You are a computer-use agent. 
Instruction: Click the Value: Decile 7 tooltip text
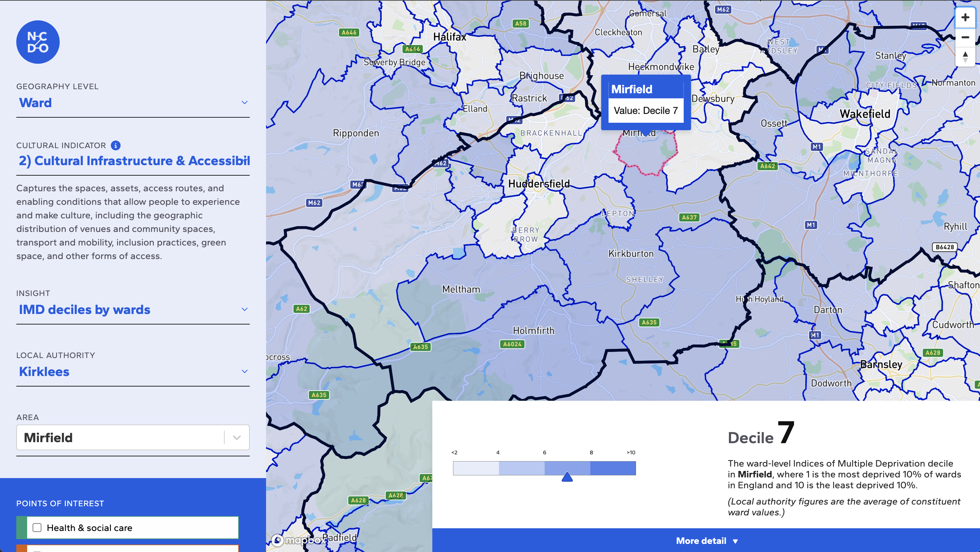click(646, 111)
